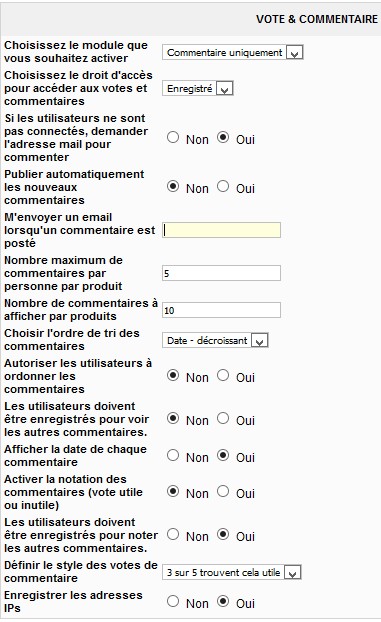Select Oui to enable comment rating
The width and height of the screenshot is (381, 622).
223,491
